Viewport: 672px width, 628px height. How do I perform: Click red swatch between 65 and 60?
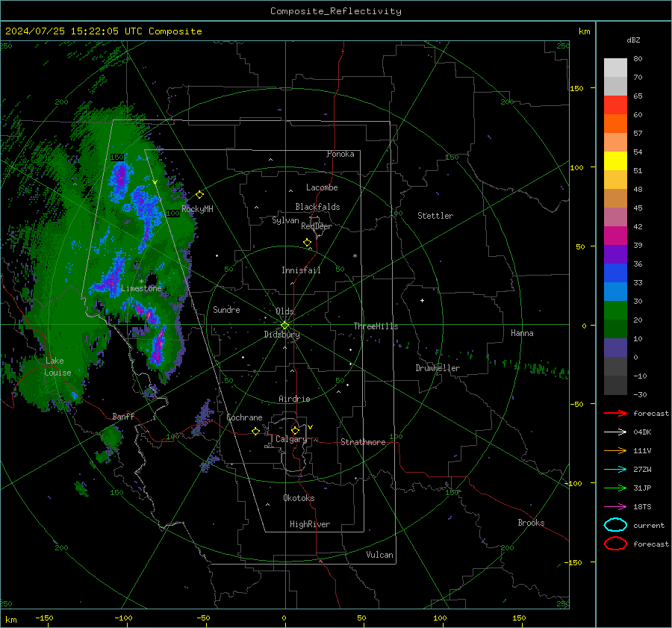point(615,105)
